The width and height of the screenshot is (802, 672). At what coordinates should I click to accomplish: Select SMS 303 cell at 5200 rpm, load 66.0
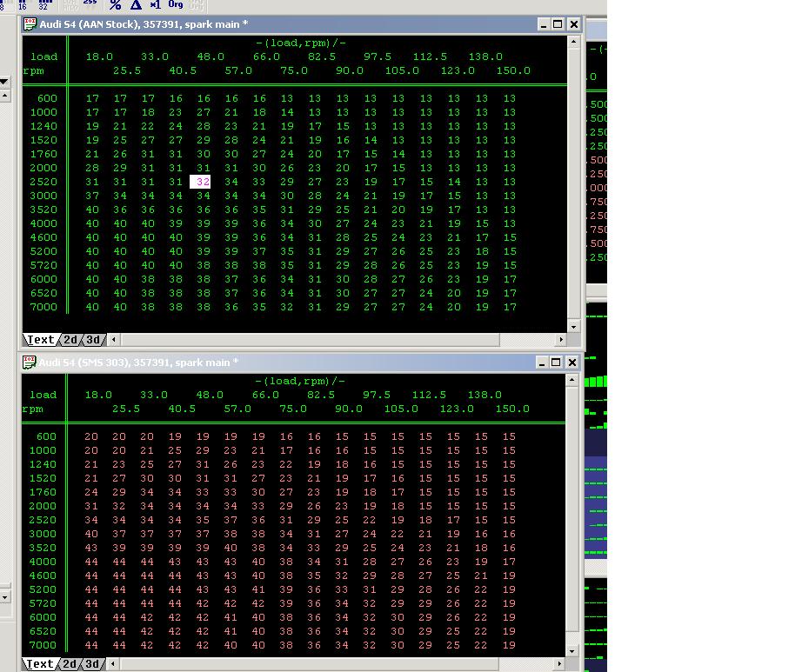click(x=258, y=590)
